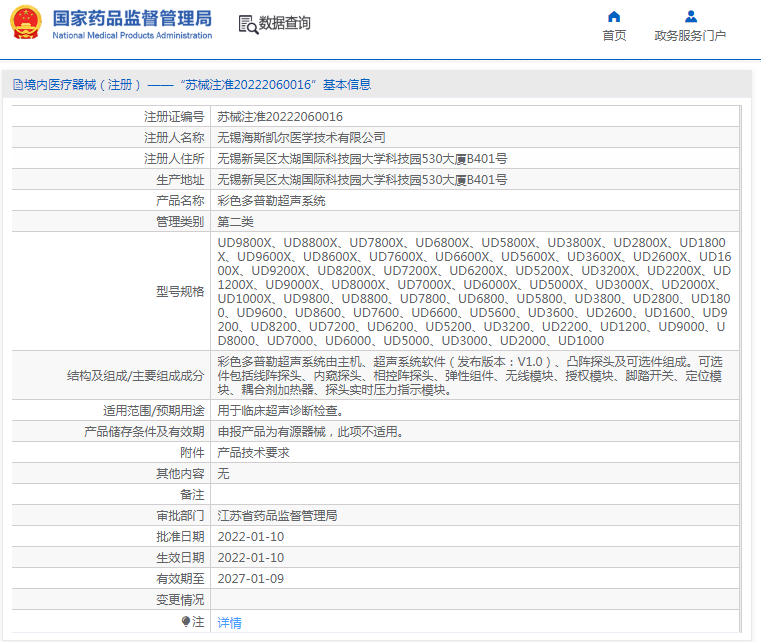Click the 第二类 management category value
The height and width of the screenshot is (642, 761).
click(235, 222)
